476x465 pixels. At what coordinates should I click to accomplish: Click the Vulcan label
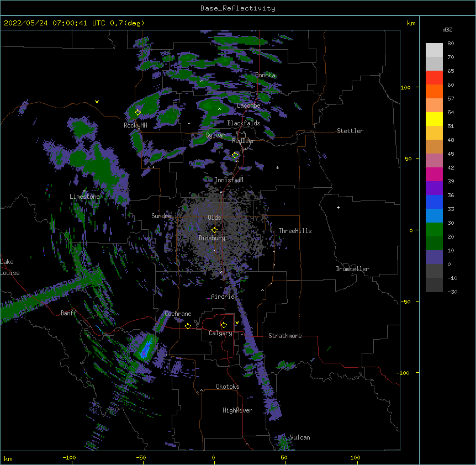point(300,437)
